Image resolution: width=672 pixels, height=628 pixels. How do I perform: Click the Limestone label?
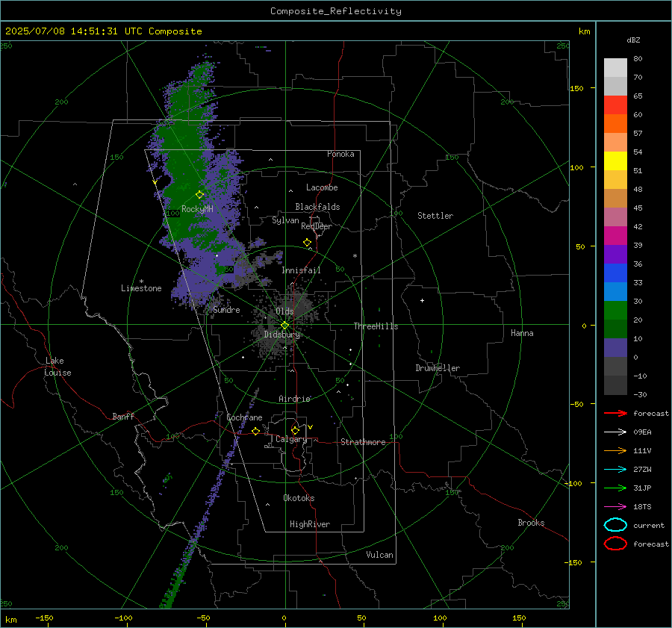coord(141,288)
